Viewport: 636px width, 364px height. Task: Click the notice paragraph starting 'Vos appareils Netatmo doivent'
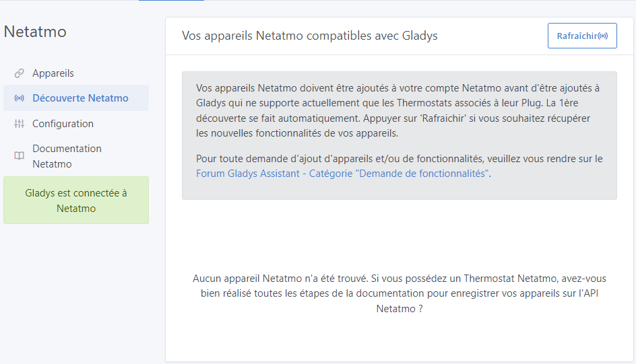[397, 110]
